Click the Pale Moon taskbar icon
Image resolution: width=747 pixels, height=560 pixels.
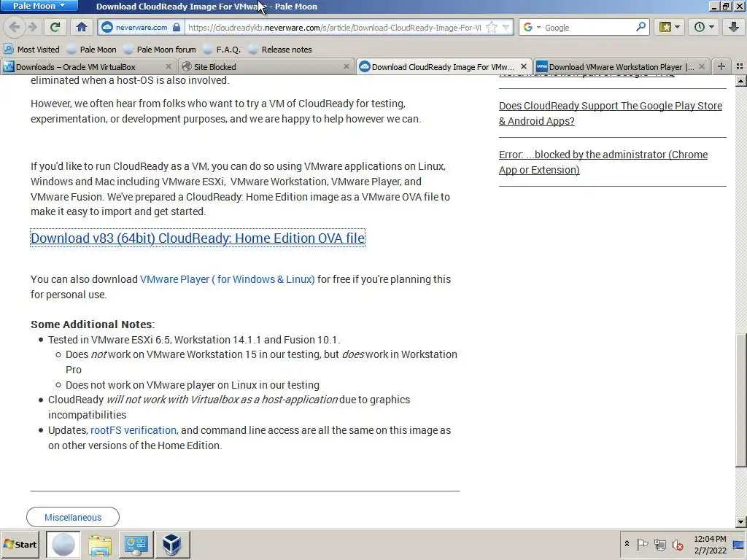click(x=63, y=544)
